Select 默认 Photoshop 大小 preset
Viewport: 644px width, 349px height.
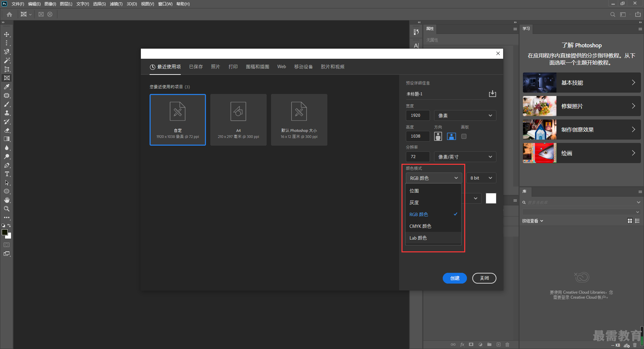(299, 120)
